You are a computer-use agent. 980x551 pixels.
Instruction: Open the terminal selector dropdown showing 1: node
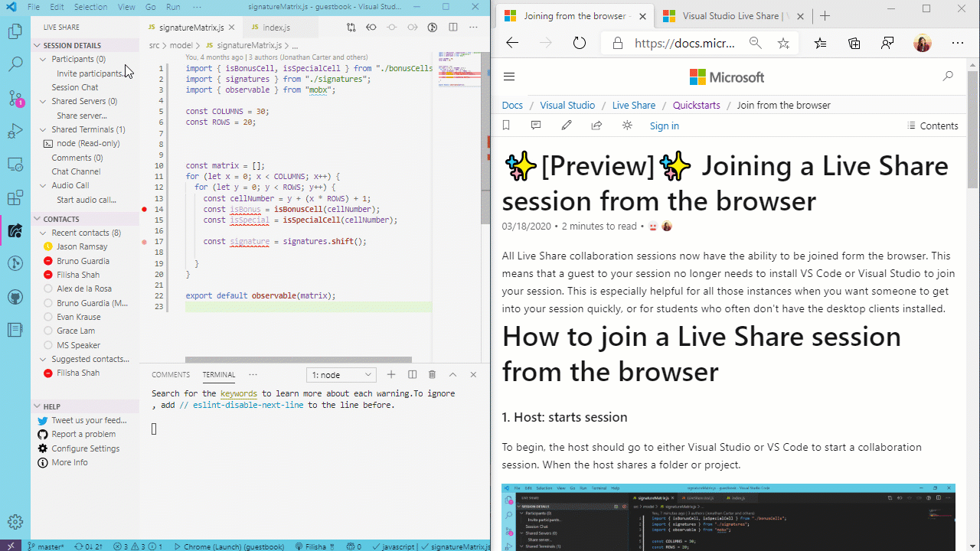pos(341,374)
